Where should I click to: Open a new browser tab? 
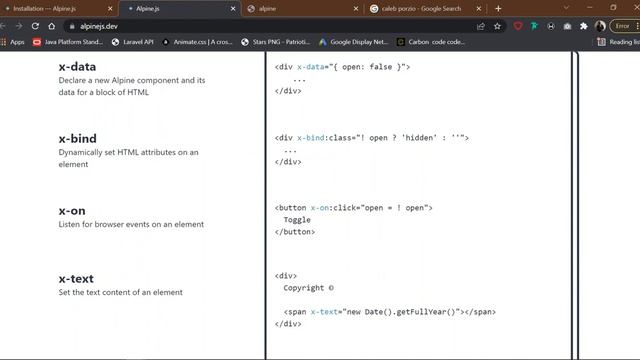498,9
